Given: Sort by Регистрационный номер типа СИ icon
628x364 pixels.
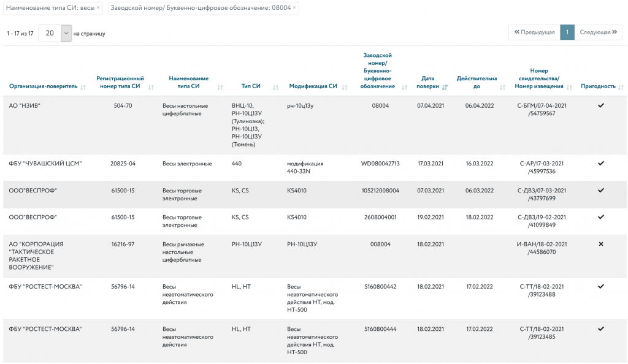Looking at the screenshot, I should click(151, 87).
